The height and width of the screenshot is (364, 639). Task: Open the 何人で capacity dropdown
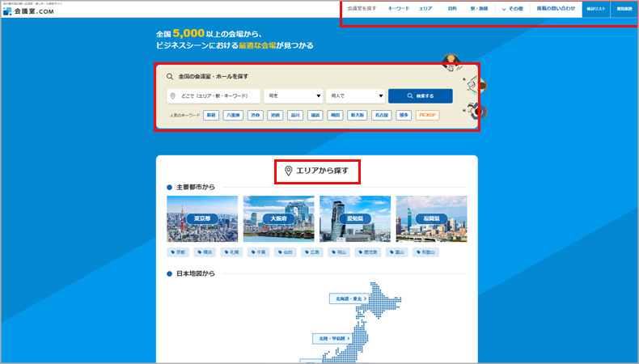click(x=356, y=96)
